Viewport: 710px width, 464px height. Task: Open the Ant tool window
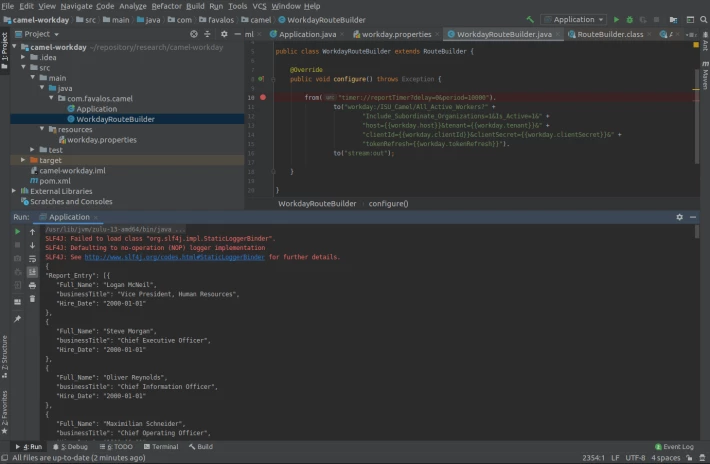[x=705, y=42]
